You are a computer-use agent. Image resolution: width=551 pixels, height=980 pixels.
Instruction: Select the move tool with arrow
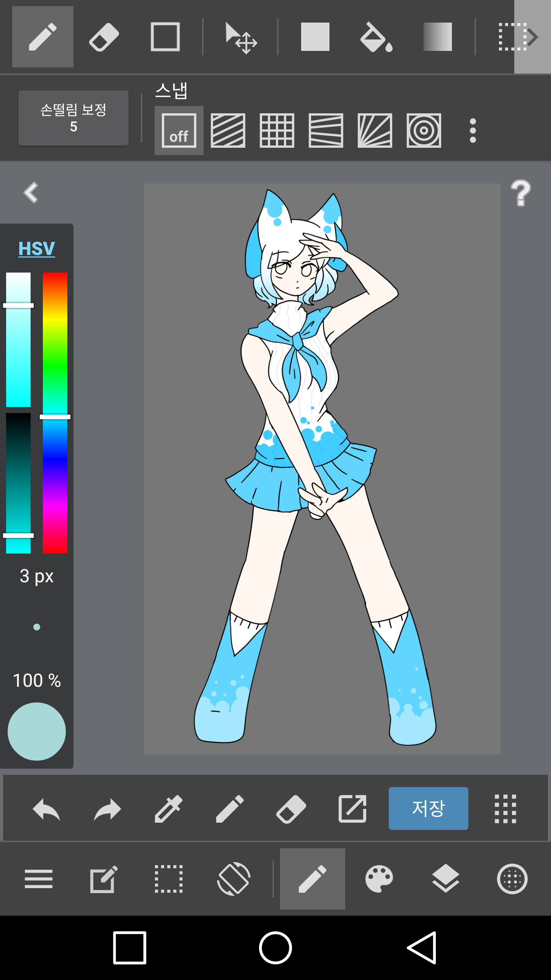click(x=241, y=38)
